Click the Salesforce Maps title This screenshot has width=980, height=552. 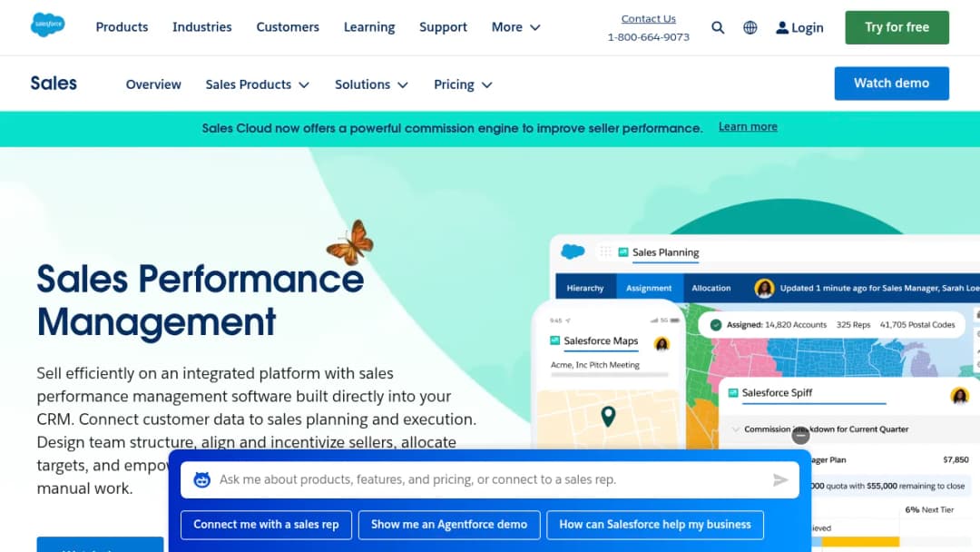[601, 340]
